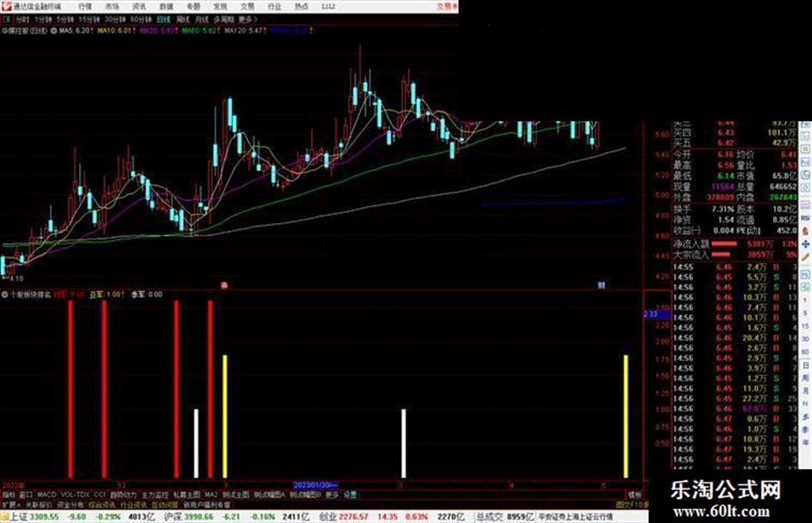Open the 热点 menu
The image size is (812, 523).
coord(302,7)
